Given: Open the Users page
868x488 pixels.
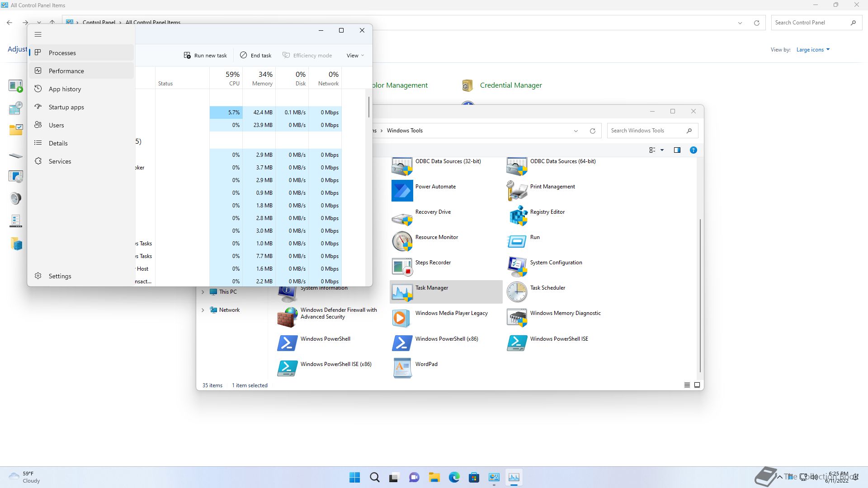Looking at the screenshot, I should [82, 125].
